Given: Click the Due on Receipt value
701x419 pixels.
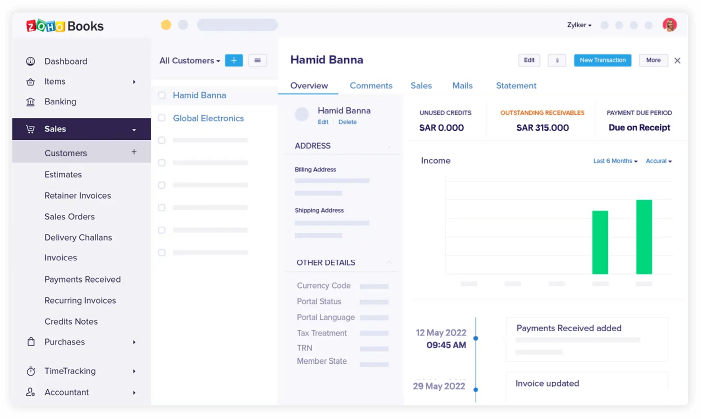Looking at the screenshot, I should pyautogui.click(x=639, y=128).
